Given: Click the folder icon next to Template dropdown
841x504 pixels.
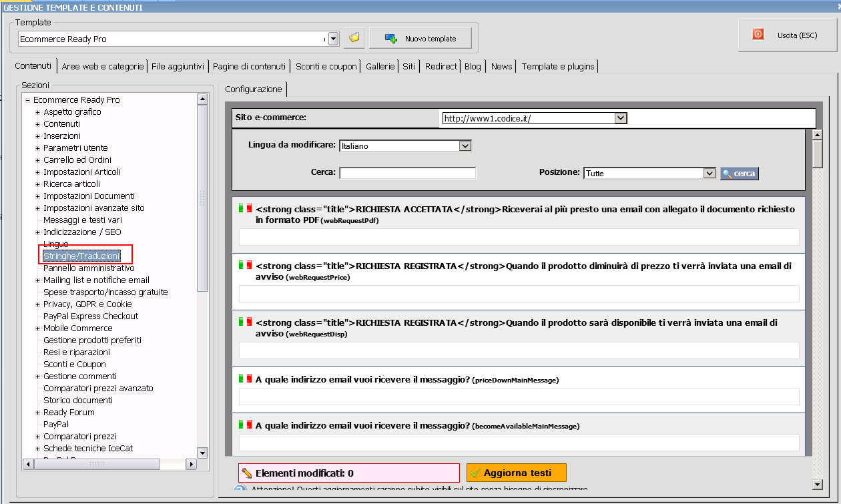Looking at the screenshot, I should point(354,39).
